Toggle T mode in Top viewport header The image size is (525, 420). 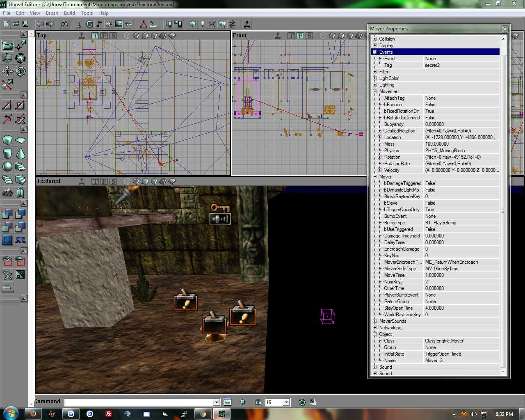[x=95, y=36]
